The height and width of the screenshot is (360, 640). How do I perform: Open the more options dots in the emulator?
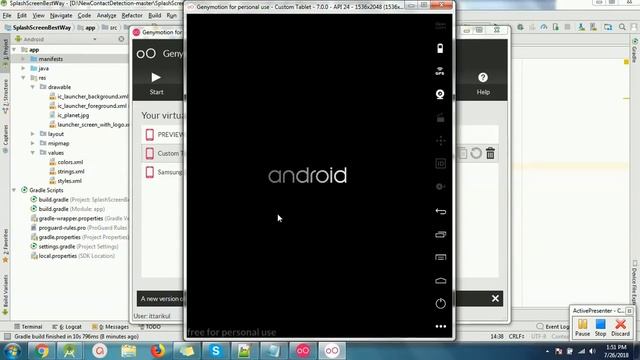440,326
